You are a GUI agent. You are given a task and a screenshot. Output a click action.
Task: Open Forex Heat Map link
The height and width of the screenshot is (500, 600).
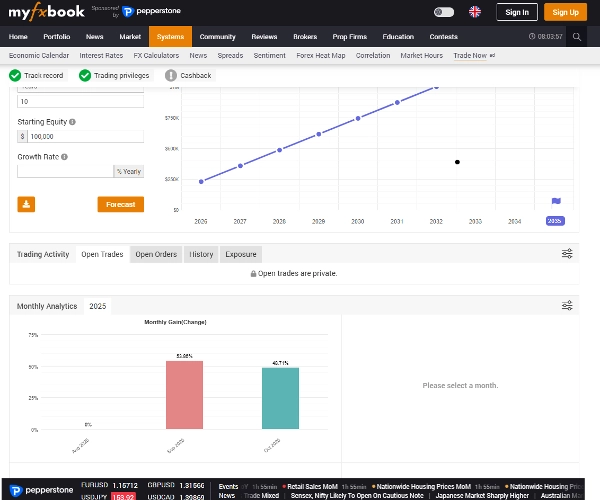[321, 55]
